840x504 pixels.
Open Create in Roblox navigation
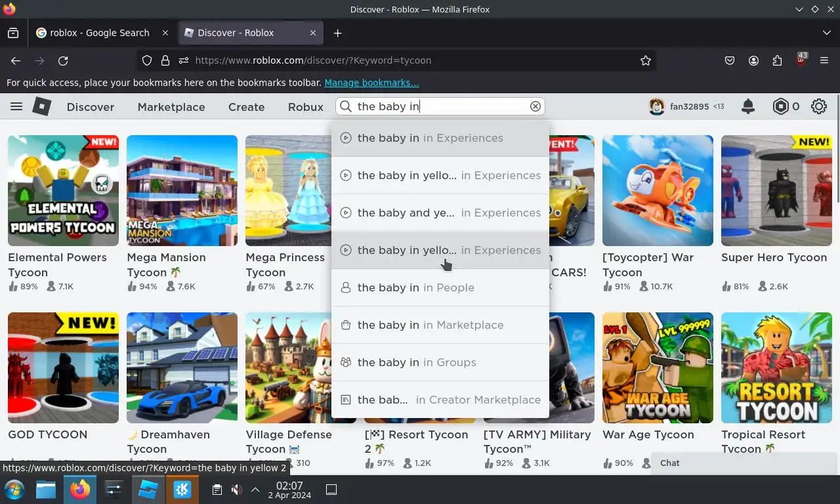click(246, 107)
